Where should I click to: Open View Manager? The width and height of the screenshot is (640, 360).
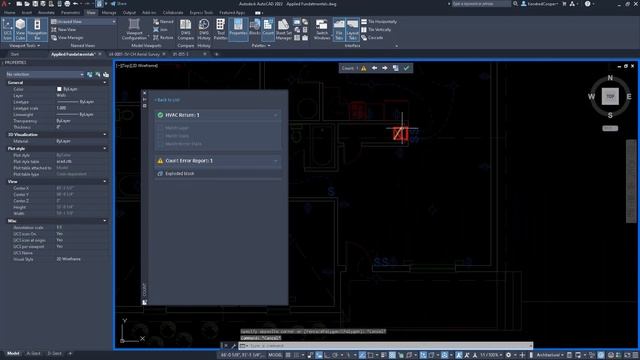click(x=67, y=38)
